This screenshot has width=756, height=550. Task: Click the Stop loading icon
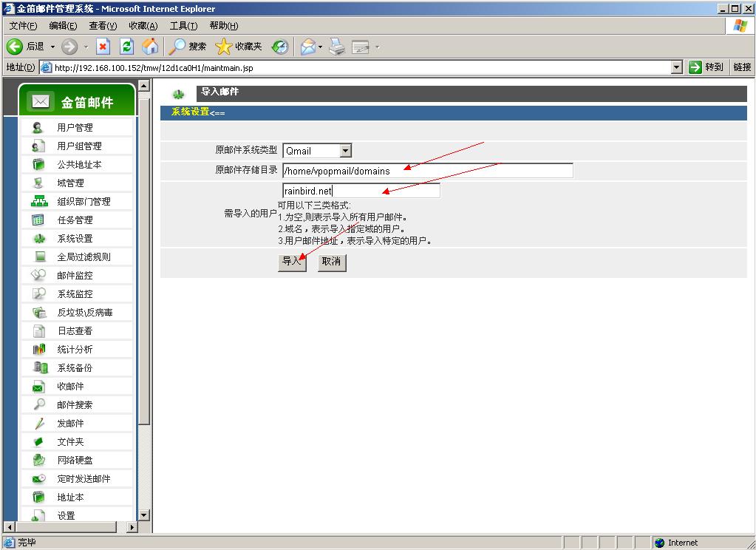pos(103,47)
